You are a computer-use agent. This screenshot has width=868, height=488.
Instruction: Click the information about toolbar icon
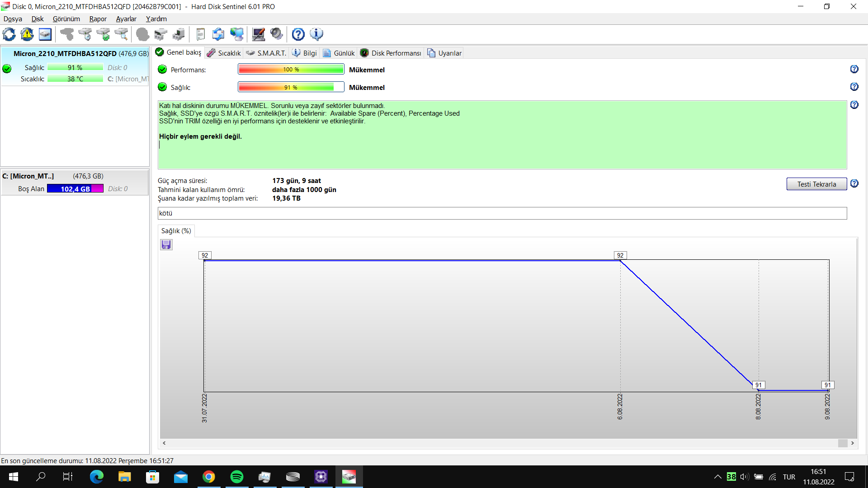pos(316,34)
